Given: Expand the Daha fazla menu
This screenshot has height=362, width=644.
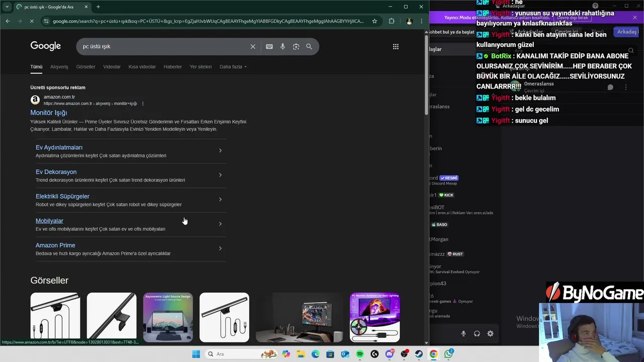Looking at the screenshot, I should [x=233, y=66].
